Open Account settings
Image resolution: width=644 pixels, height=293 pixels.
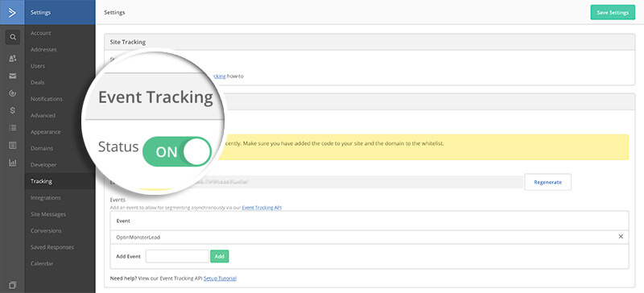pyautogui.click(x=41, y=33)
